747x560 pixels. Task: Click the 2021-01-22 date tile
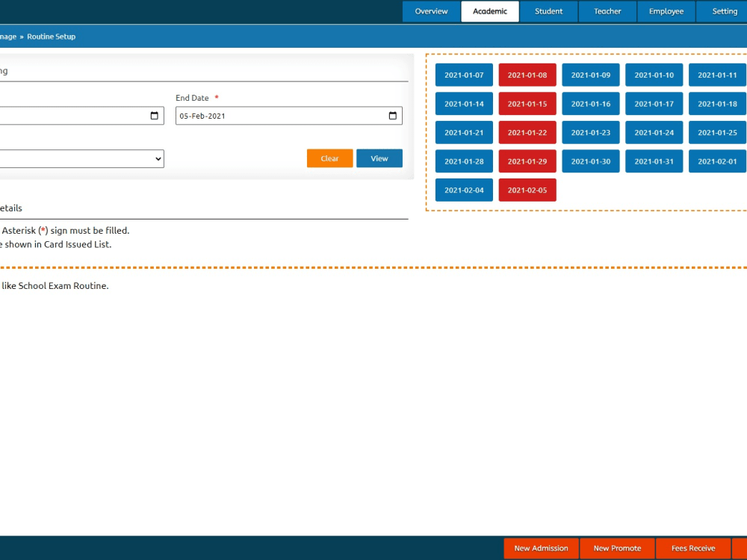click(527, 132)
